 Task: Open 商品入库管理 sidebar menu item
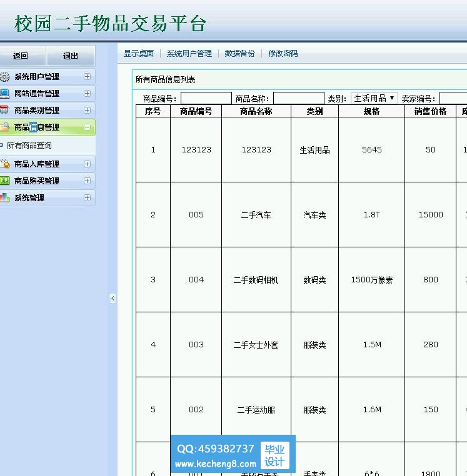point(48,164)
